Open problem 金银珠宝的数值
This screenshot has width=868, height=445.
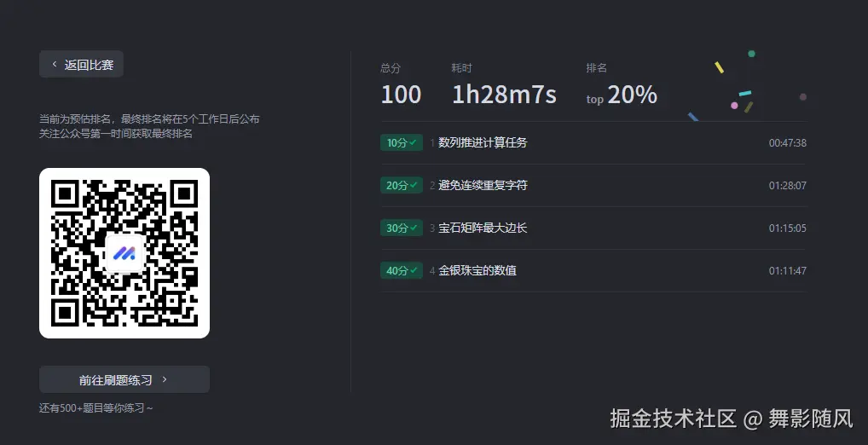coord(477,271)
